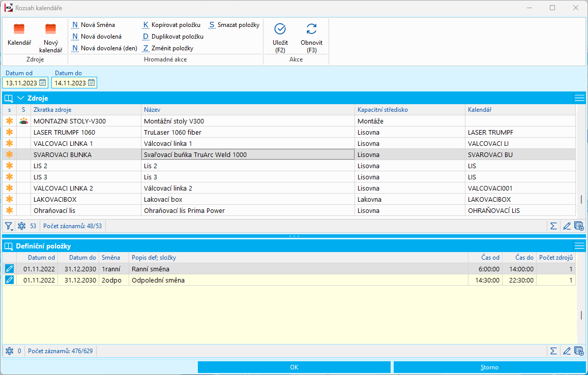The image size is (588, 375).
Task: Toggle star marker on LIS 2 row
Action: [9, 166]
